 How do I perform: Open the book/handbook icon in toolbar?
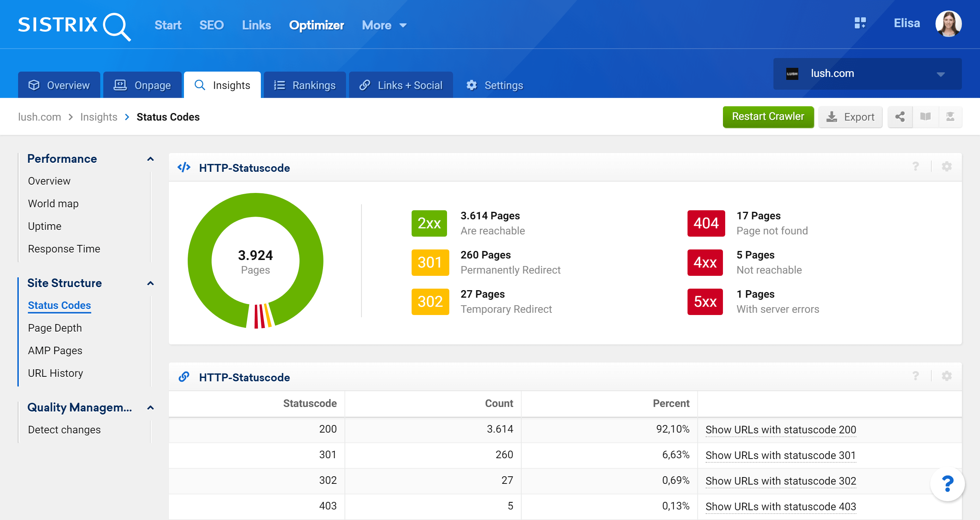[925, 117]
